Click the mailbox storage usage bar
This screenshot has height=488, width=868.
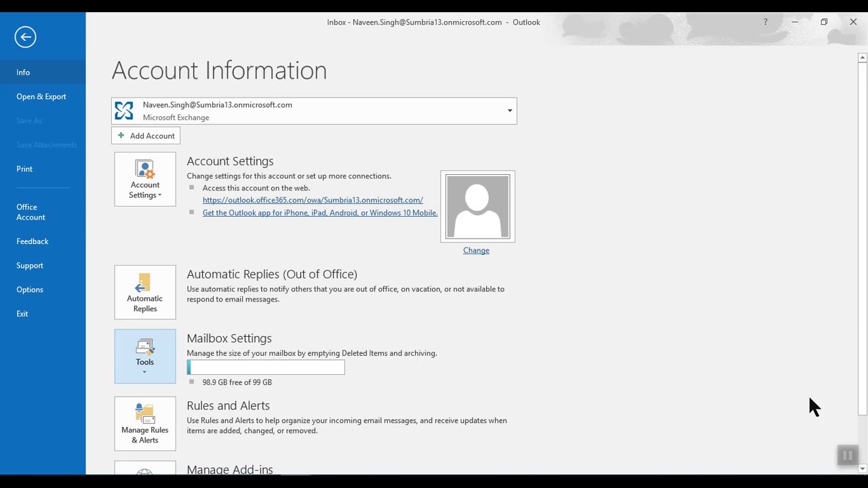pyautogui.click(x=266, y=367)
